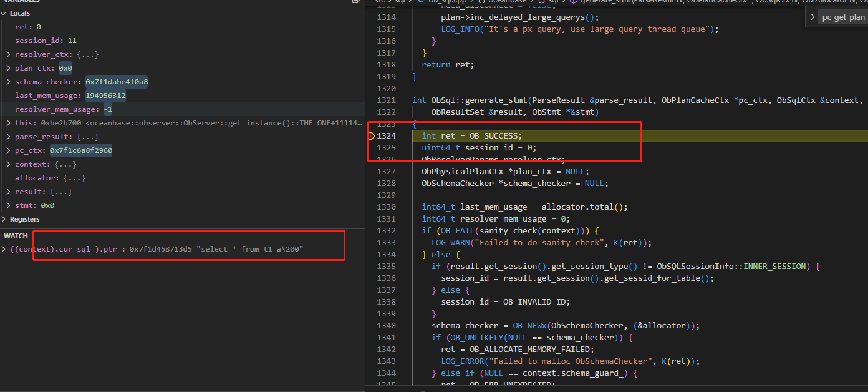Expand the schema_checker variable
The height and width of the screenshot is (392, 868).
9,82
